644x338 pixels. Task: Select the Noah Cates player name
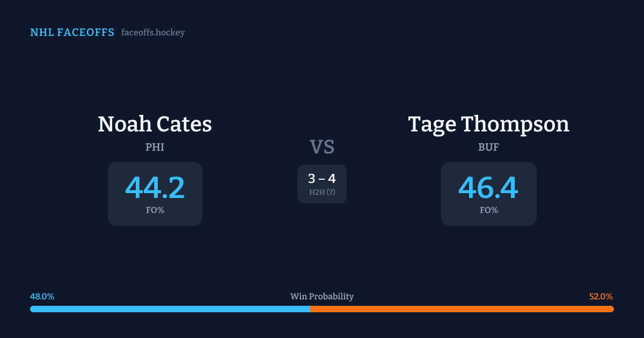[155, 124]
